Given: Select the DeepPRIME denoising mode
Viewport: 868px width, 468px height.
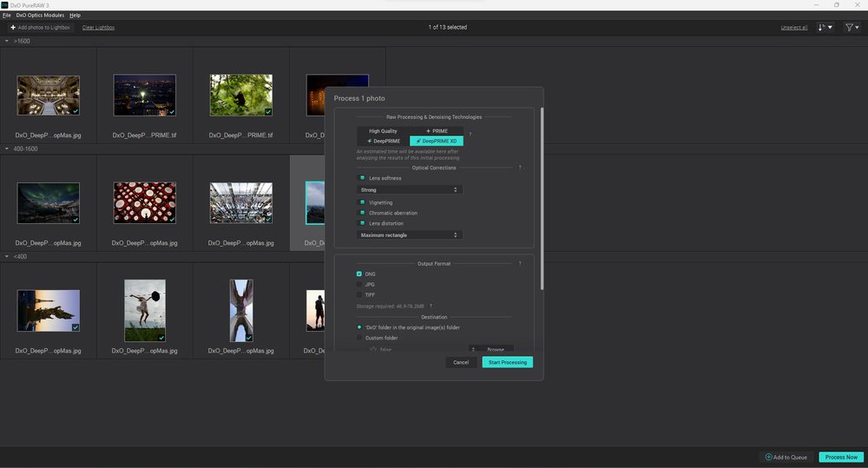Looking at the screenshot, I should pyautogui.click(x=383, y=141).
